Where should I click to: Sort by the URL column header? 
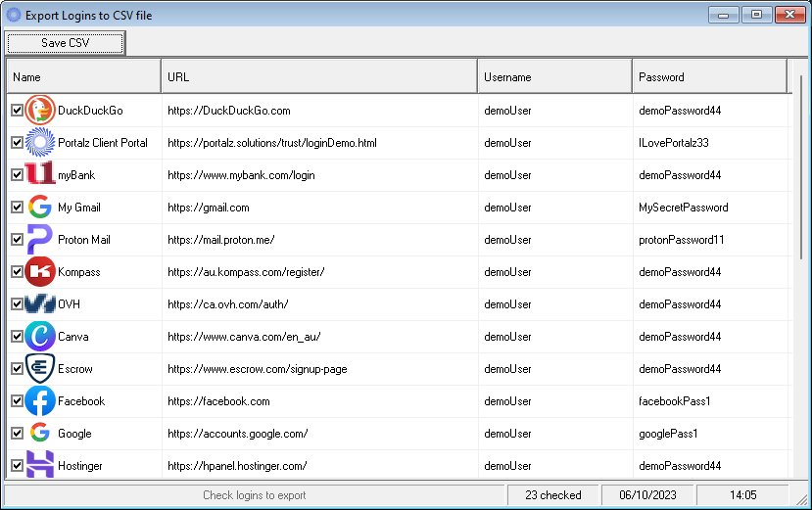click(x=319, y=76)
